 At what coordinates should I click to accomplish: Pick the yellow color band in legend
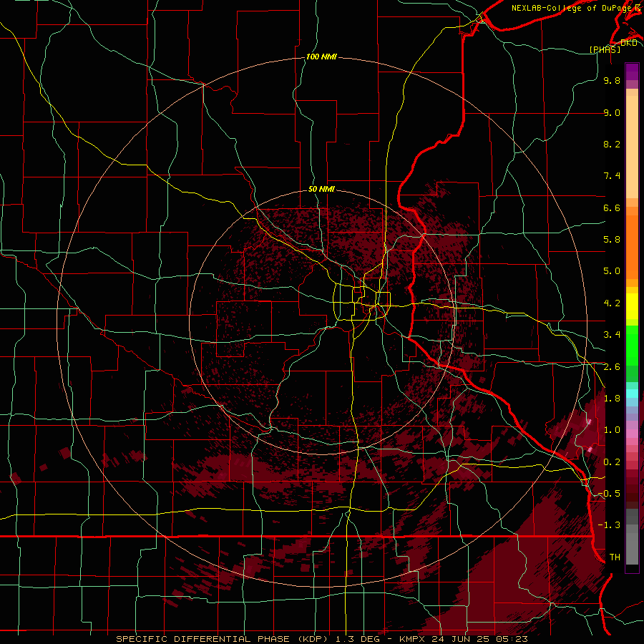[632, 306]
